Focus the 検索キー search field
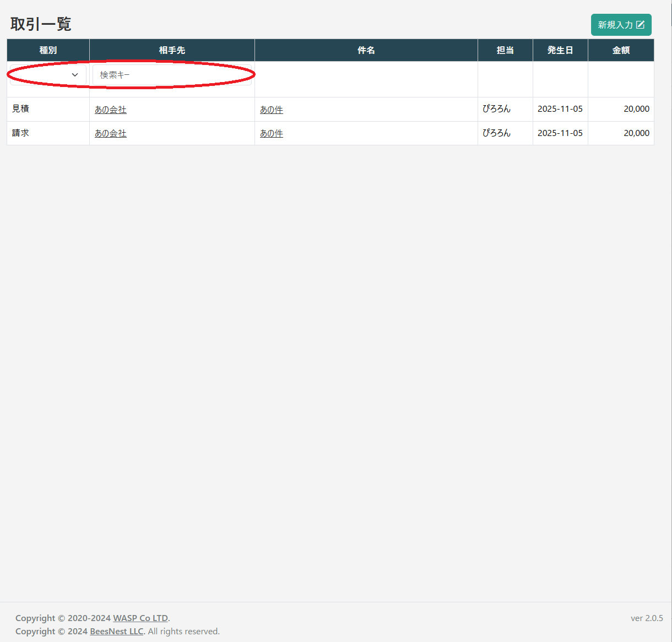Screen dimensions: 672x642 coord(172,75)
